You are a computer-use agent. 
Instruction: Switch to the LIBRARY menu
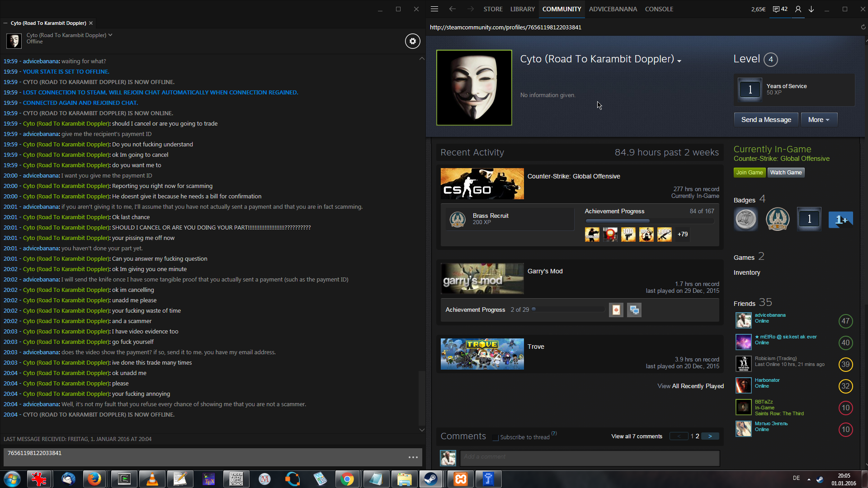522,9
